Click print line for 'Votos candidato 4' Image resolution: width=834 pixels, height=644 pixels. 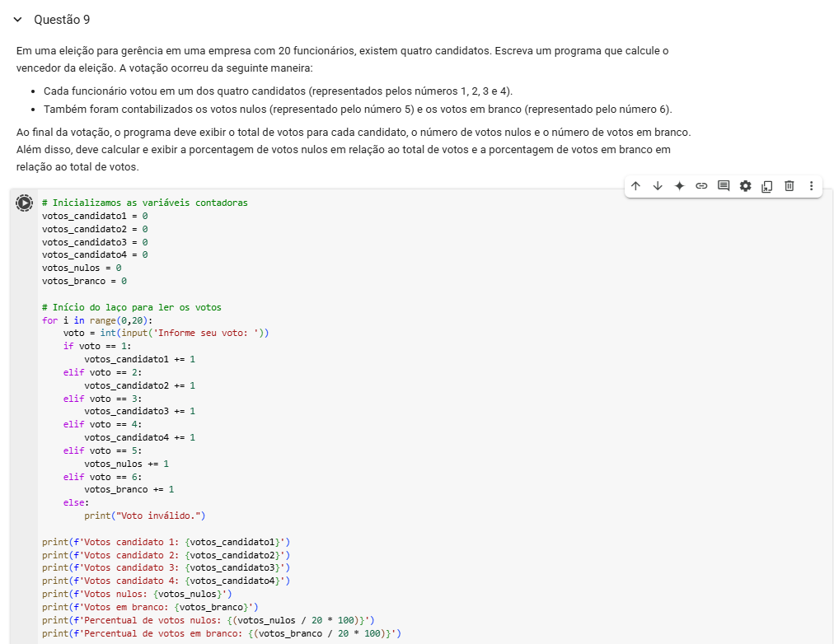click(166, 581)
